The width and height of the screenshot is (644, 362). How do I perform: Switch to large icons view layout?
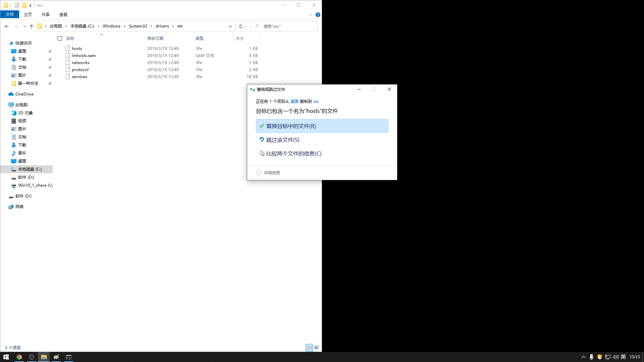tap(317, 348)
